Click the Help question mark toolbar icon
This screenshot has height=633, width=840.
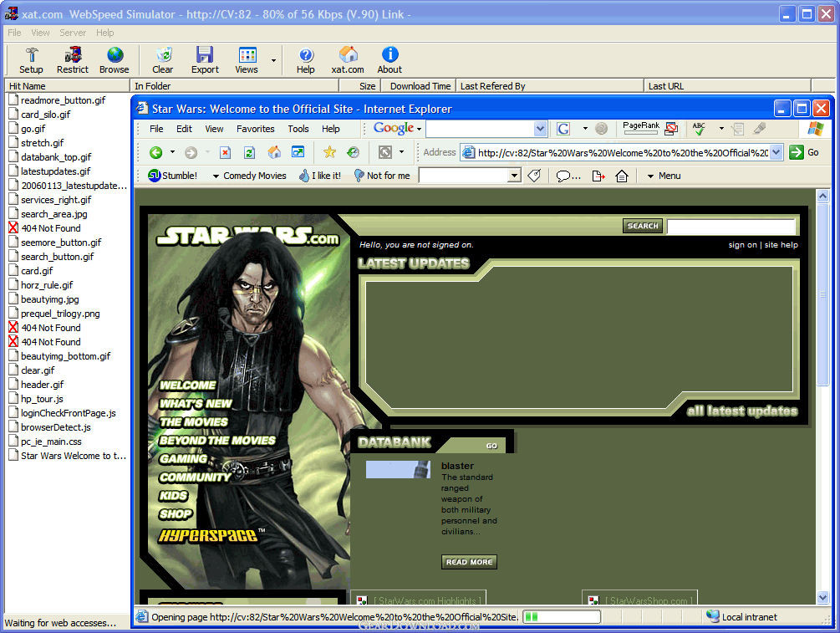point(305,60)
